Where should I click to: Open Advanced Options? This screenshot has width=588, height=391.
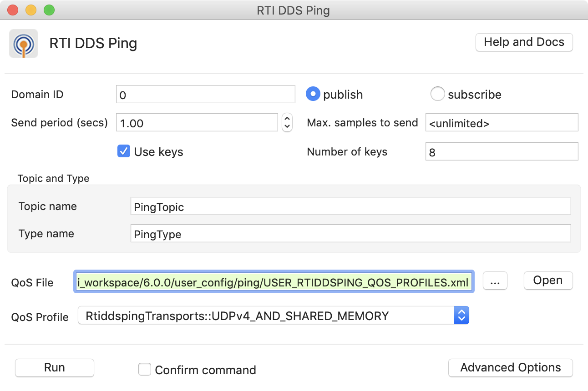510,367
